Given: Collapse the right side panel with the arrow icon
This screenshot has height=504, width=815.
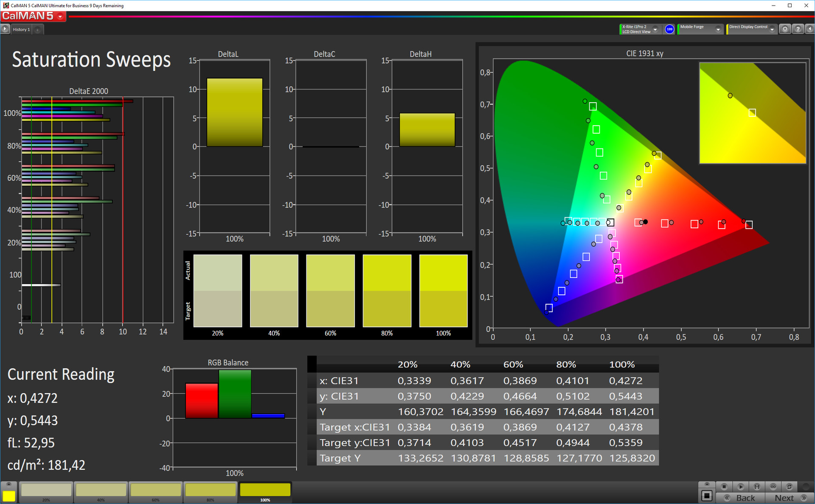Looking at the screenshot, I should pyautogui.click(x=810, y=29).
